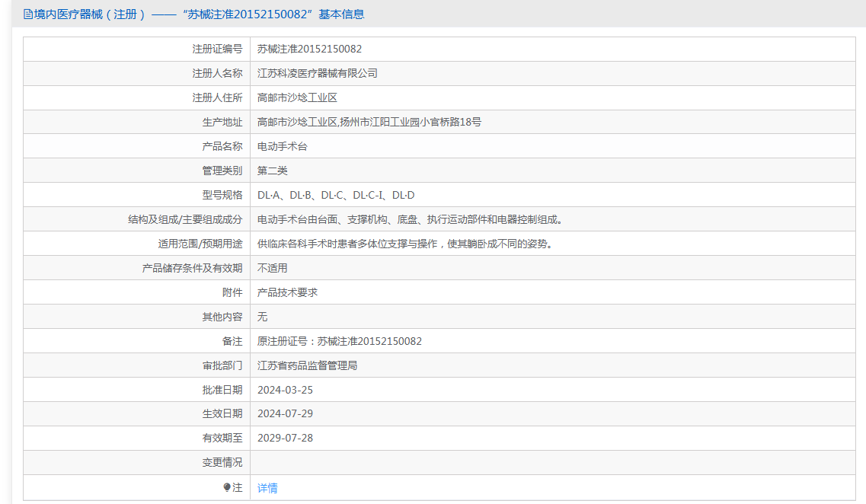
Task: Click the 注册人名称 label
Action: [x=217, y=73]
